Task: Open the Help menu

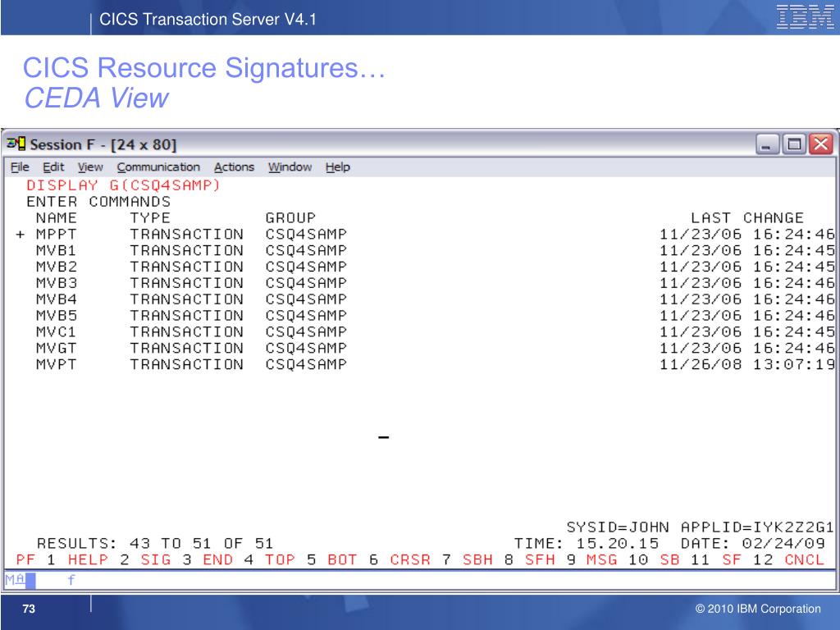Action: pos(337,167)
